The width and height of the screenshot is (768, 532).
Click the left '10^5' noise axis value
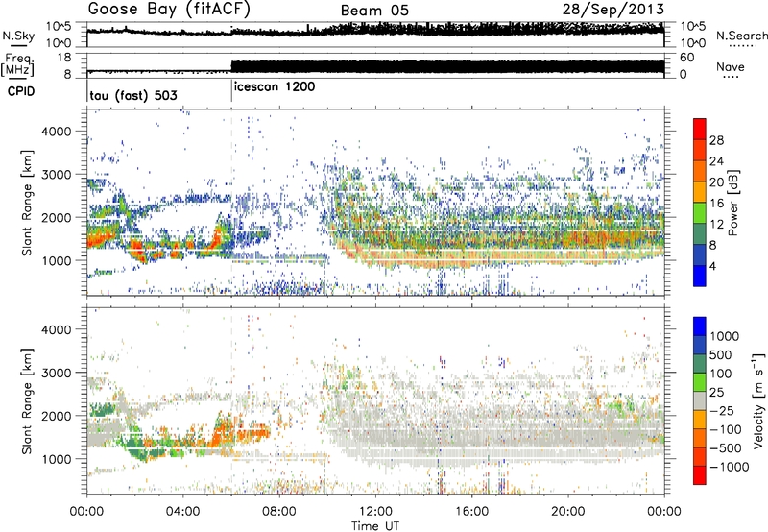(59, 26)
